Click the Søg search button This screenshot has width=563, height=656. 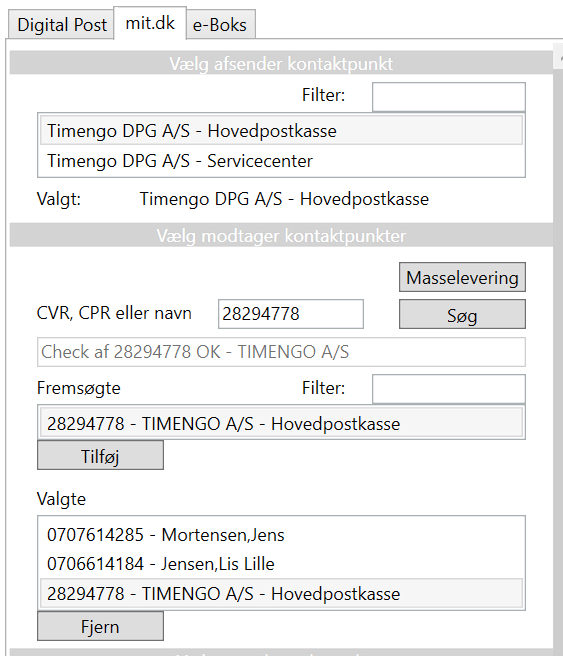462,314
